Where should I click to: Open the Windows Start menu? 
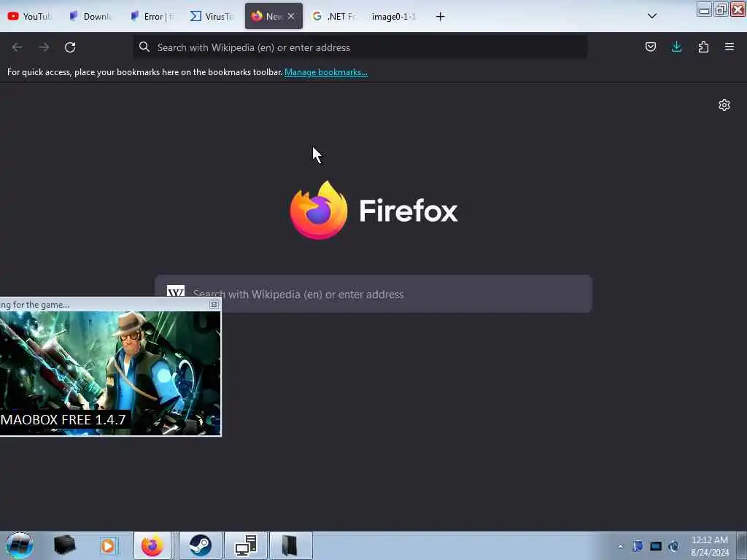click(19, 545)
